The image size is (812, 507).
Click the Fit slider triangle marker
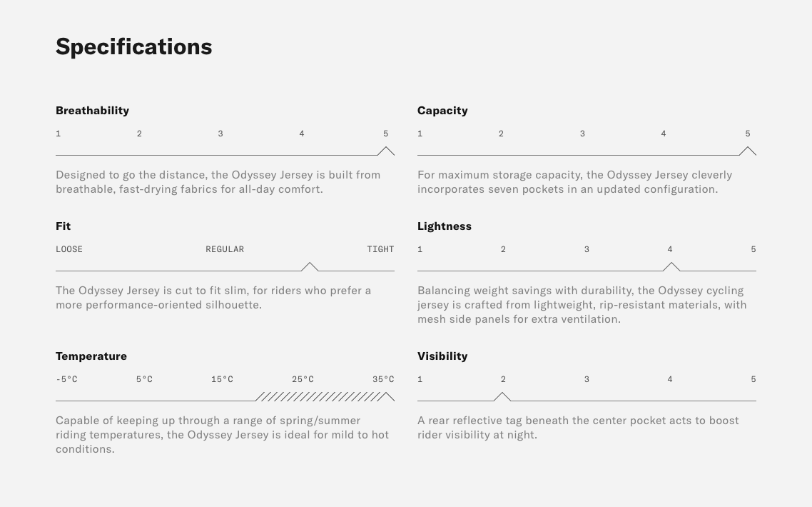(310, 267)
